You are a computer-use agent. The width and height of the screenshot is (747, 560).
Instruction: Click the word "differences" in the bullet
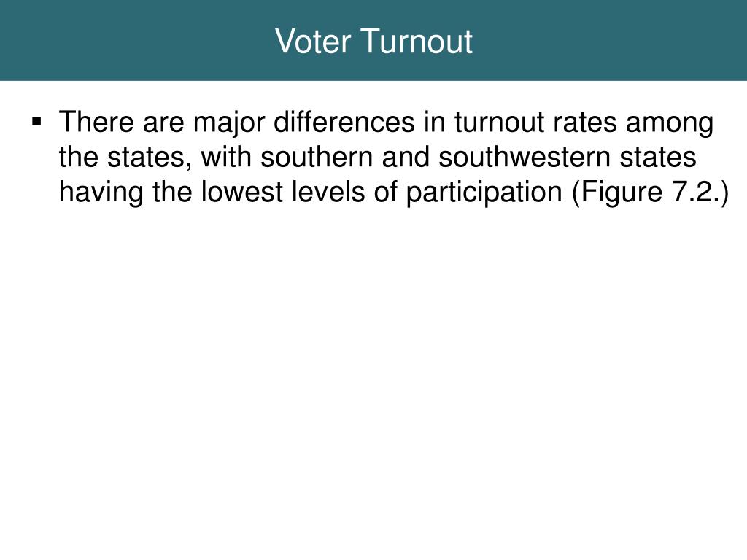(344, 122)
